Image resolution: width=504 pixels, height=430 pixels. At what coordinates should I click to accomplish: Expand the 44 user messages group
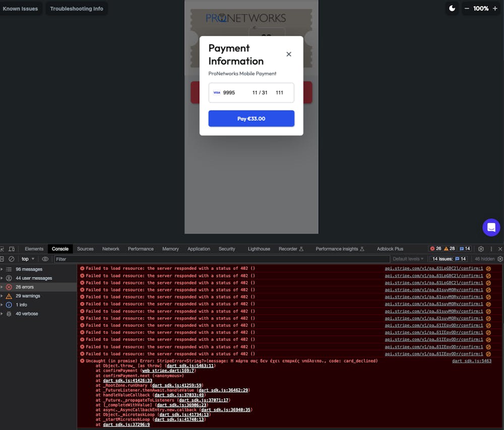pos(2,278)
